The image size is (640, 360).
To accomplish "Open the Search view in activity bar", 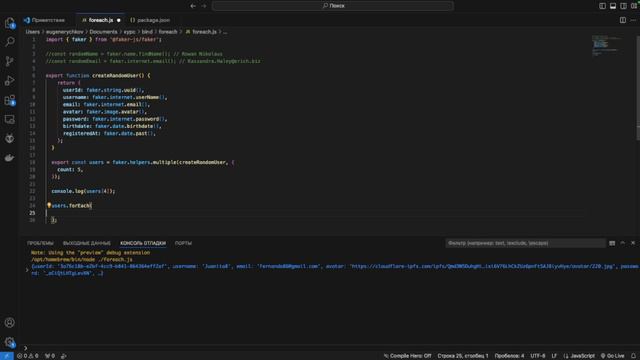I will click(9, 42).
